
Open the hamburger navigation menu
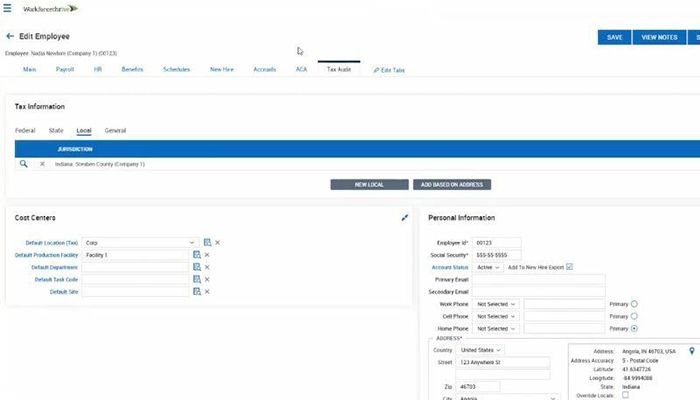[7, 8]
